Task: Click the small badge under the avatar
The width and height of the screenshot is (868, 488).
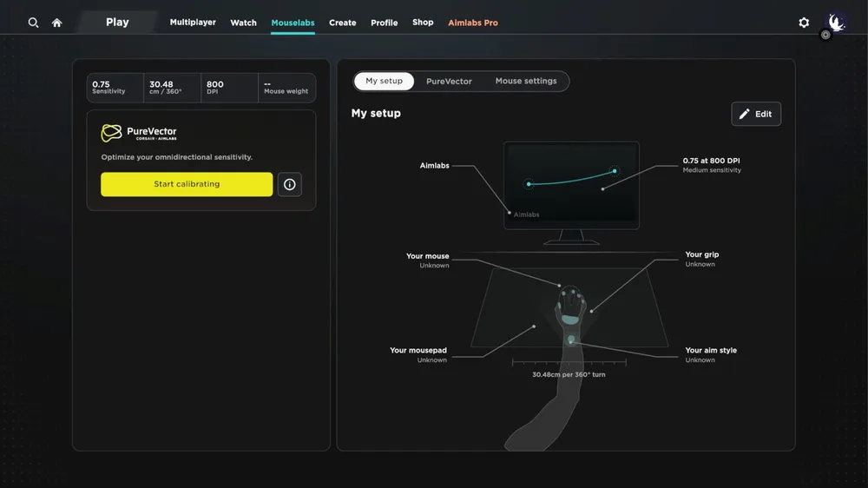Action: tap(825, 35)
